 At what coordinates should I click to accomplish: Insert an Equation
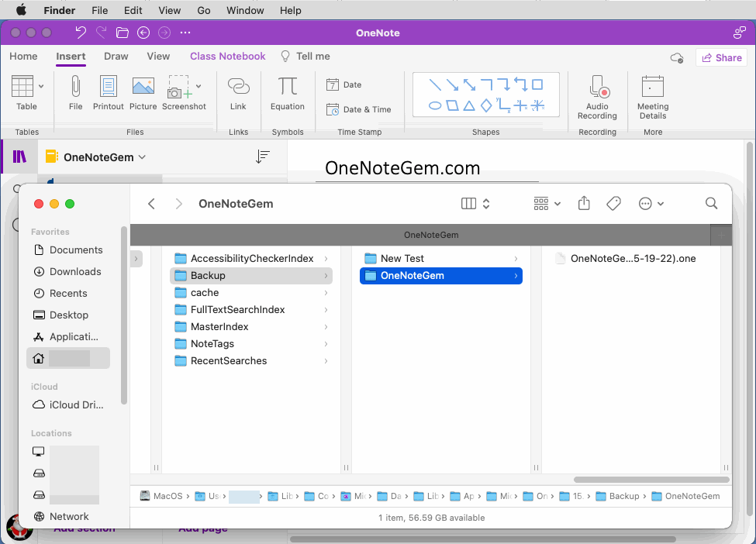pyautogui.click(x=288, y=92)
